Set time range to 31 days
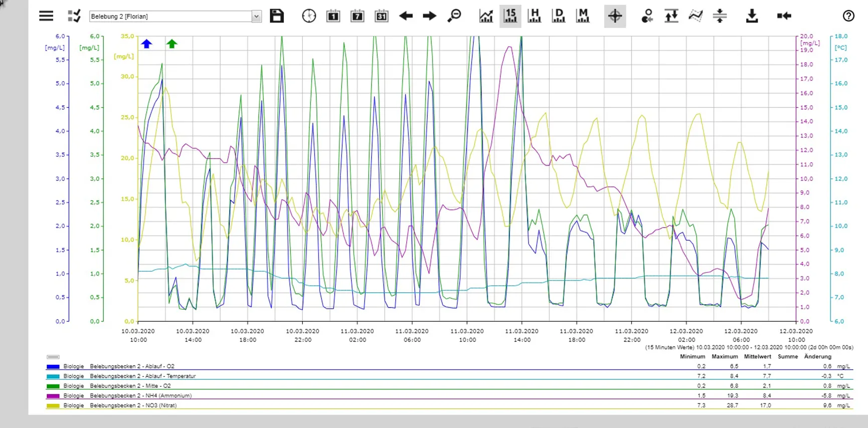Screen dimensions: 868x428 point(382,16)
